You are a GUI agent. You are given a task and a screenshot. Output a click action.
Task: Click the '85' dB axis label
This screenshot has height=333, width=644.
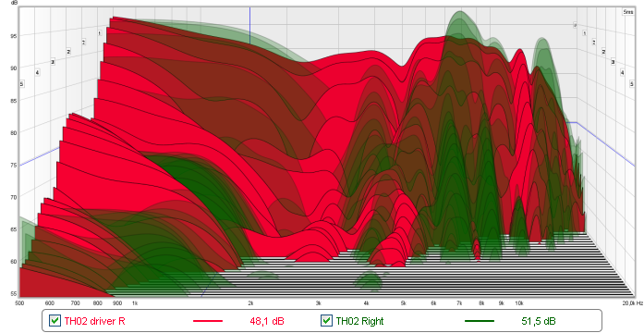[x=14, y=100]
